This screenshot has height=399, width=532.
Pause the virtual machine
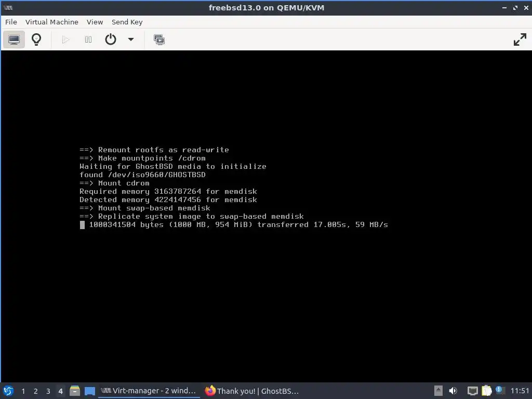pos(88,39)
